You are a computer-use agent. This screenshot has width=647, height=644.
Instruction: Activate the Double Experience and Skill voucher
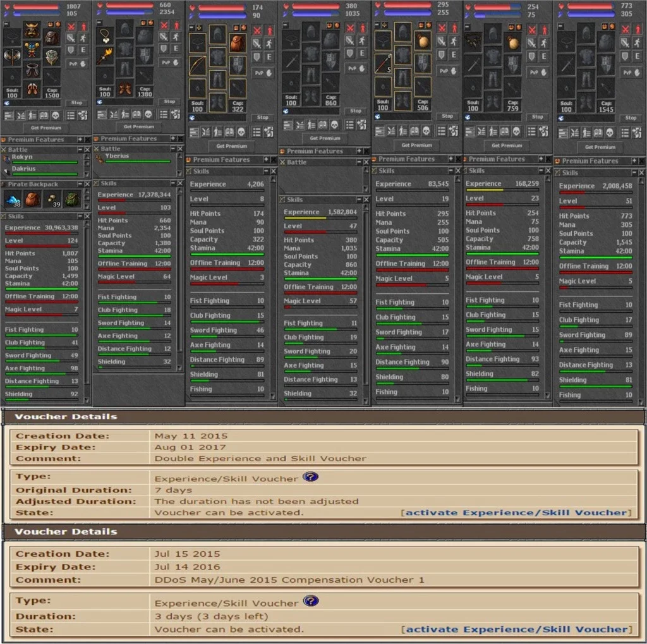point(516,513)
